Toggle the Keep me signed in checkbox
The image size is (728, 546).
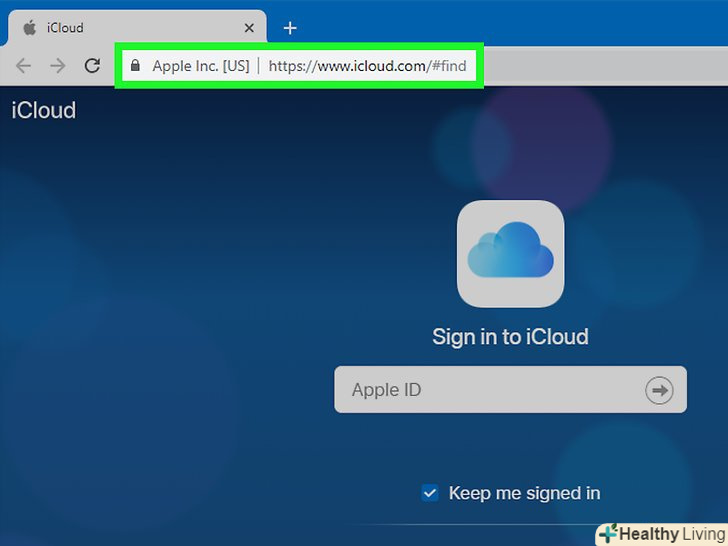coord(430,493)
